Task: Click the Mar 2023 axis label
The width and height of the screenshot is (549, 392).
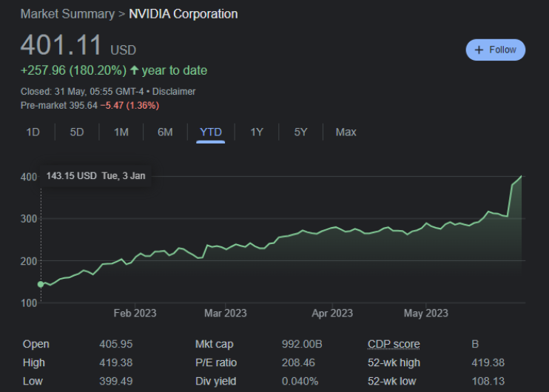Action: [x=226, y=313]
